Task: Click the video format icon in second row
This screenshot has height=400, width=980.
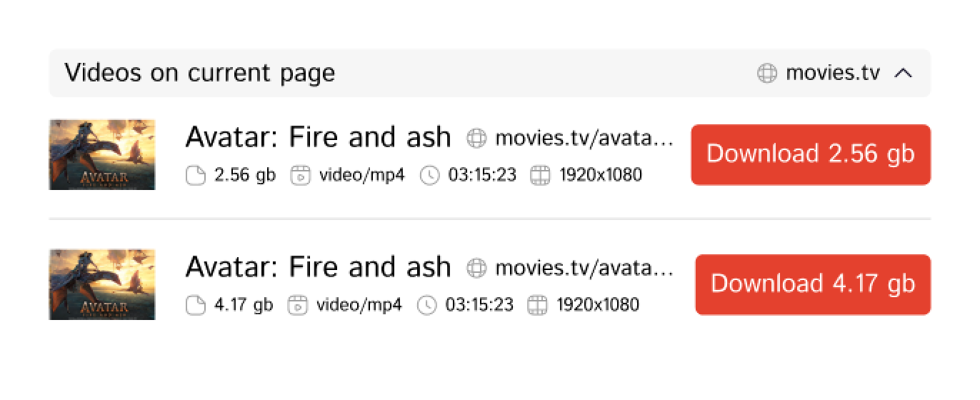Action: click(297, 306)
